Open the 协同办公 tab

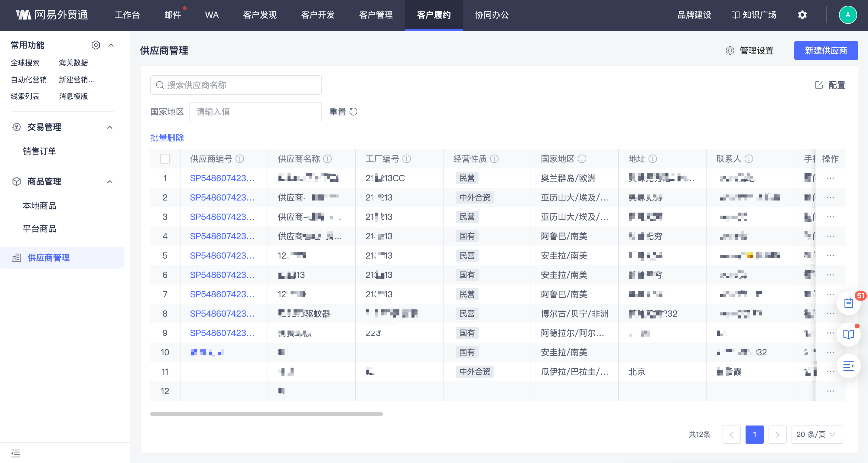(492, 15)
